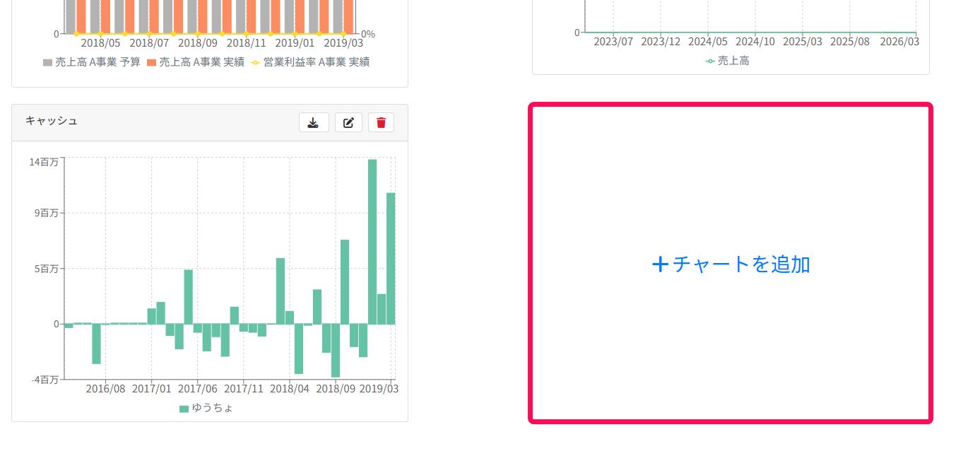Click the 2024/05 axis label in right chart
Screen dimensions: 980x449
[x=708, y=42]
